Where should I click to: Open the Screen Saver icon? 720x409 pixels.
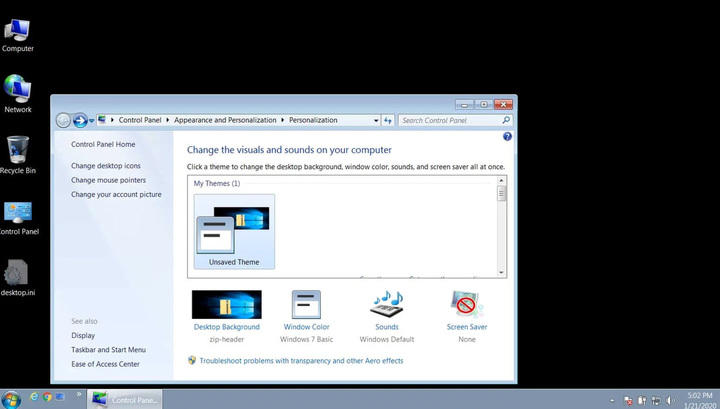[x=467, y=304]
